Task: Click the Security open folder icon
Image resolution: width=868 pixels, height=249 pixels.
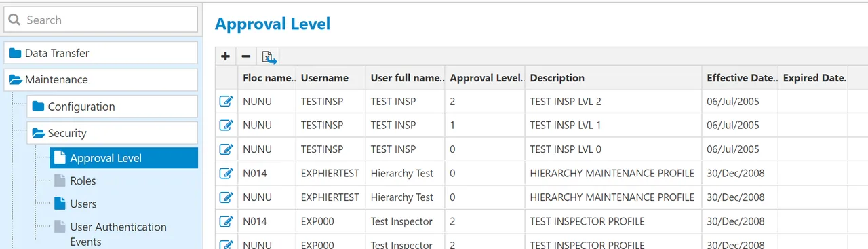Action: click(38, 134)
